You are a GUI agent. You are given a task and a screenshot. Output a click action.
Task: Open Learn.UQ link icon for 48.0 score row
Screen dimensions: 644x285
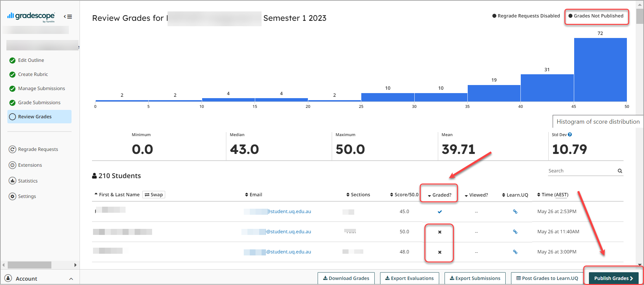[515, 252]
